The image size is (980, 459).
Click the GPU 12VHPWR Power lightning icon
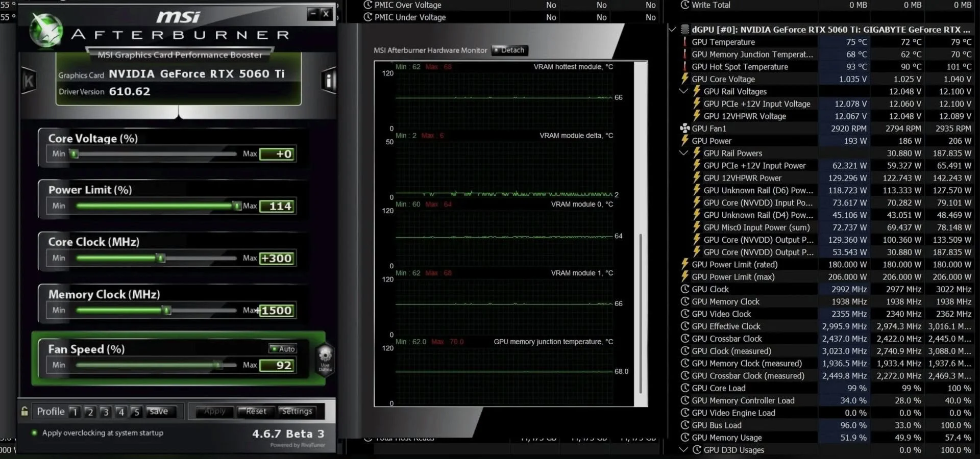click(697, 178)
